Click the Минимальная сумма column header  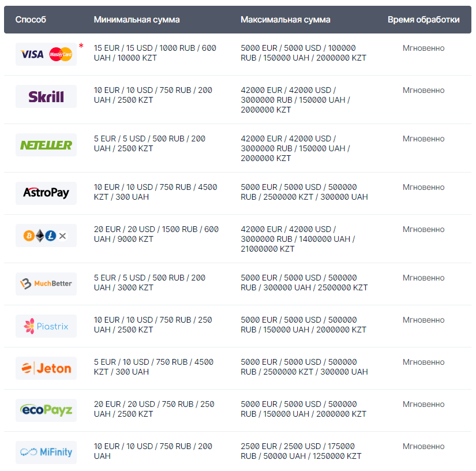[x=137, y=20]
